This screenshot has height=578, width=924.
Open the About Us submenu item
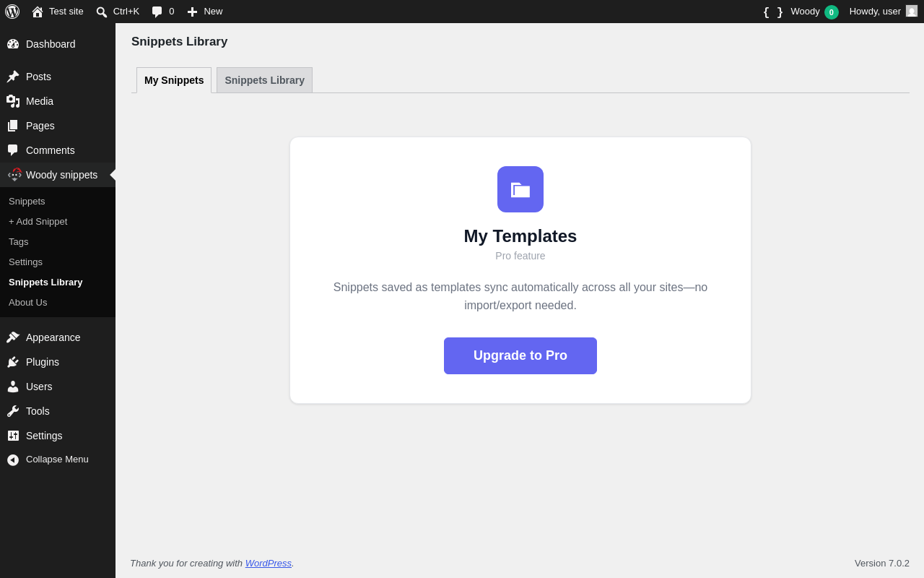click(27, 303)
